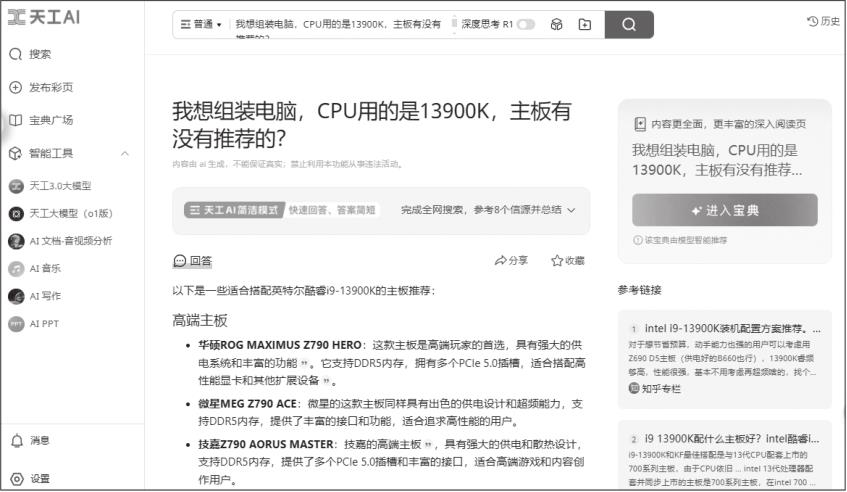Click the search query input field

(x=338, y=24)
